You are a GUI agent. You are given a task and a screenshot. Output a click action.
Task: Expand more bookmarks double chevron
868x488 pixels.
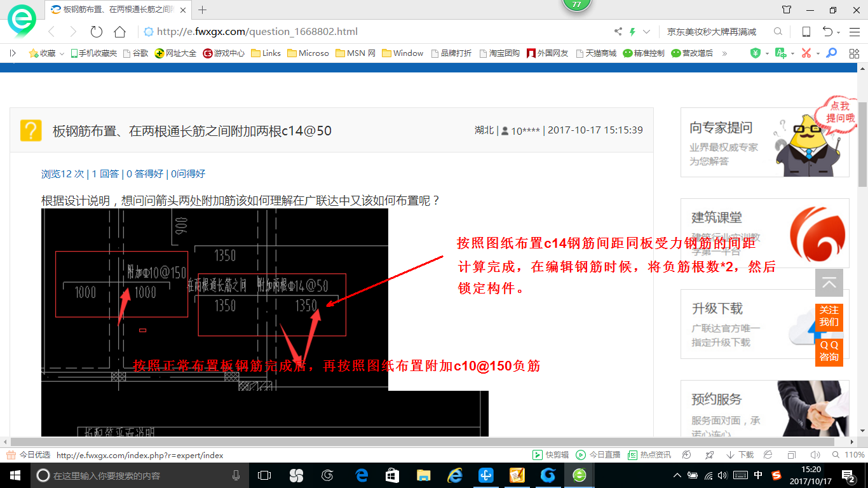pos(724,53)
